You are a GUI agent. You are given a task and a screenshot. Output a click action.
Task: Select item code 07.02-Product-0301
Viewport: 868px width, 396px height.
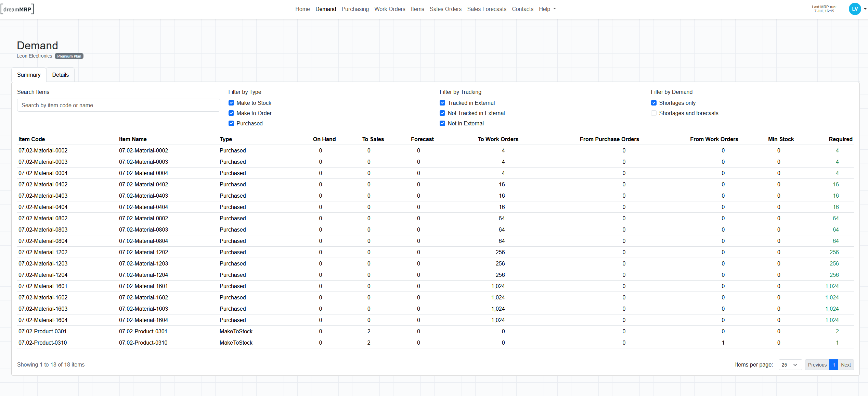[43, 331]
